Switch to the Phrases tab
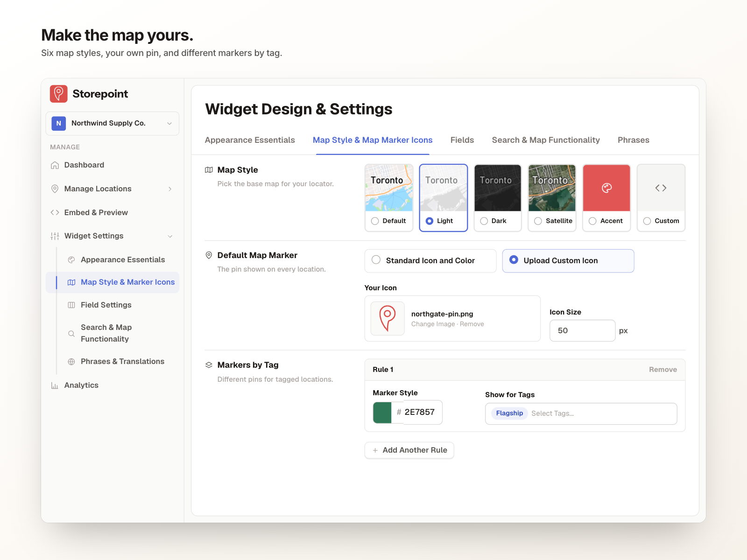 634,140
